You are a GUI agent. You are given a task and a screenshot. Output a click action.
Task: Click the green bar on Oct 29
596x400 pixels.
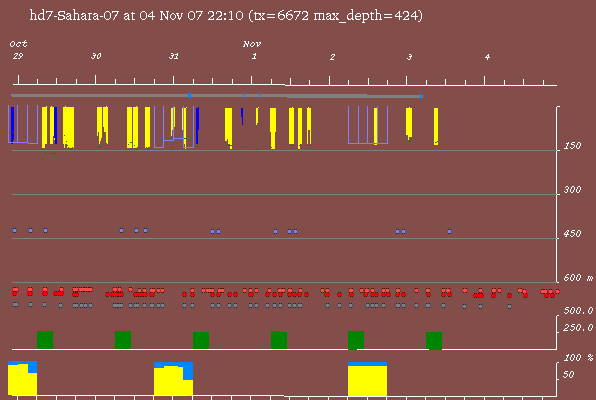[45, 340]
